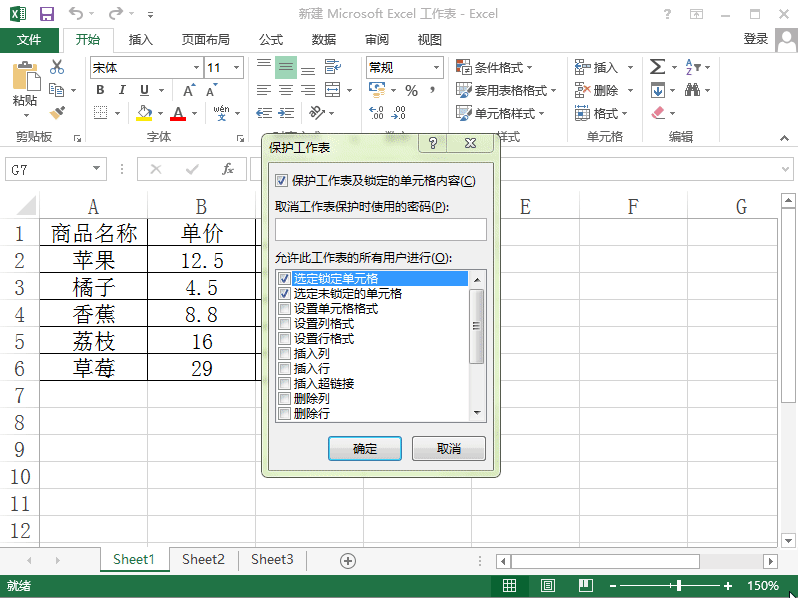Apply middle vertical alignment
Image resolution: width=798 pixels, height=598 pixels.
[286, 67]
